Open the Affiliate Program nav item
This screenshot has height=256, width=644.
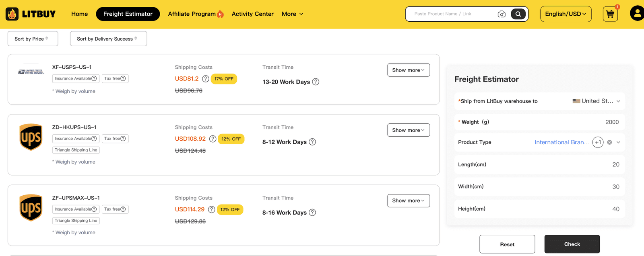click(x=192, y=14)
